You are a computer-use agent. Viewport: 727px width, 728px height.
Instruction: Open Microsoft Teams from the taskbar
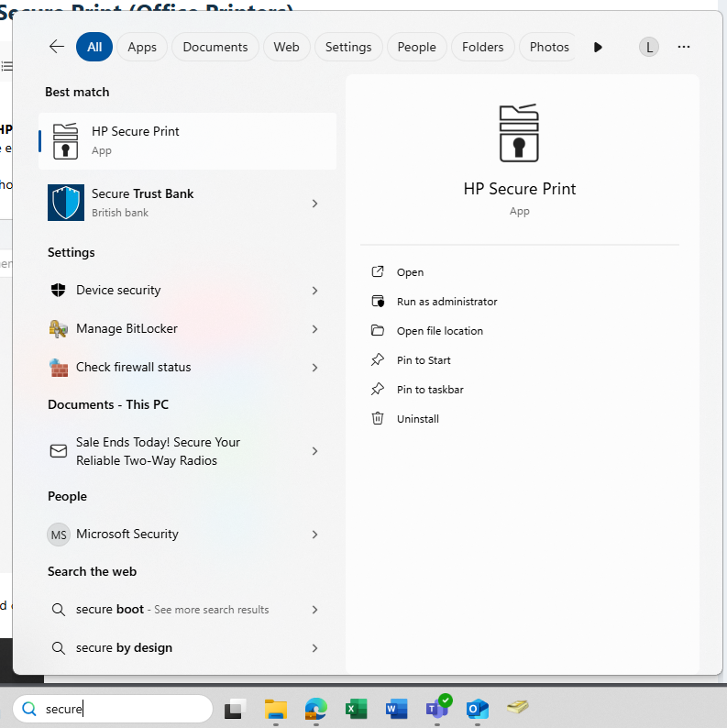tap(437, 708)
